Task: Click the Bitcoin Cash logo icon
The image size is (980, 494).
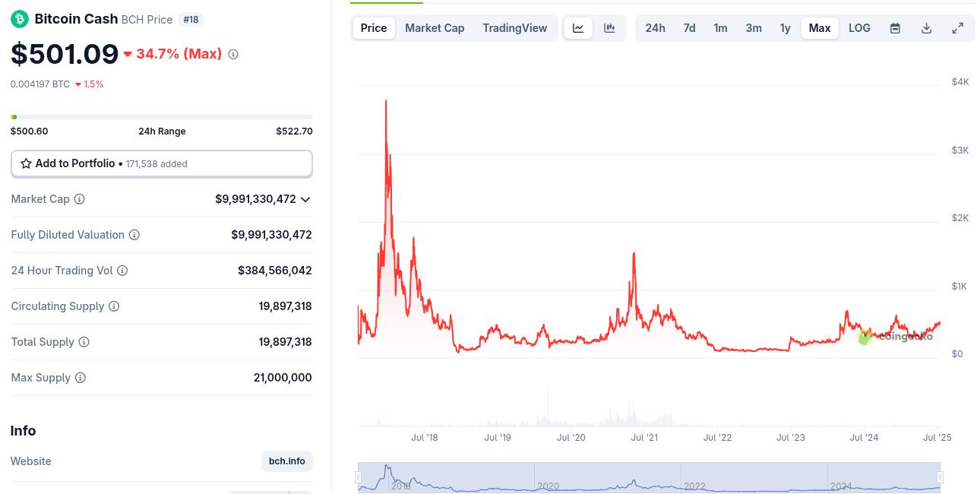Action: coord(20,19)
